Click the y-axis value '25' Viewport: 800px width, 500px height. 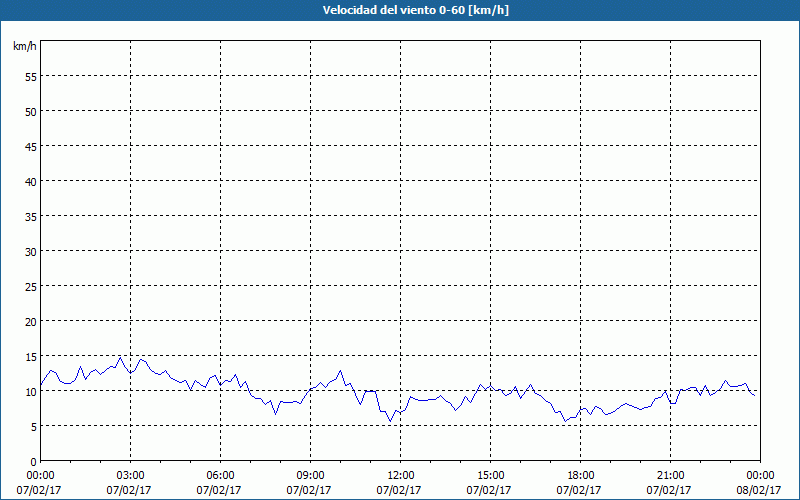coord(31,287)
